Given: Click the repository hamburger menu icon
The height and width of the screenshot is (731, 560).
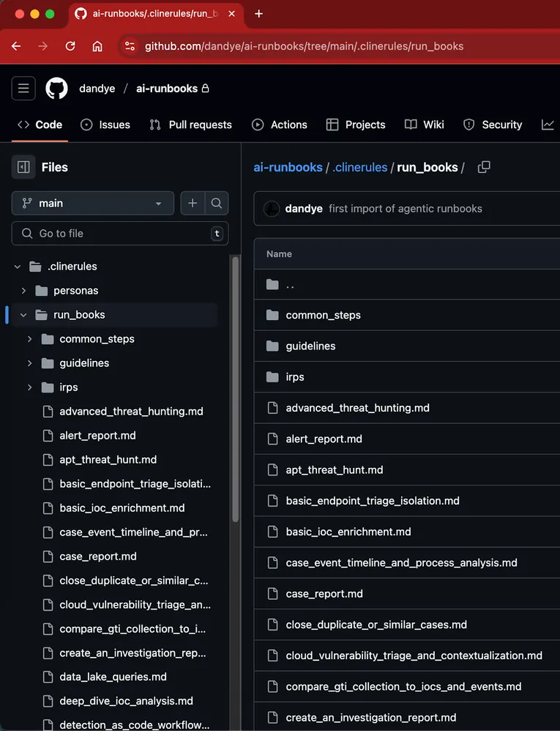Looking at the screenshot, I should point(23,88).
